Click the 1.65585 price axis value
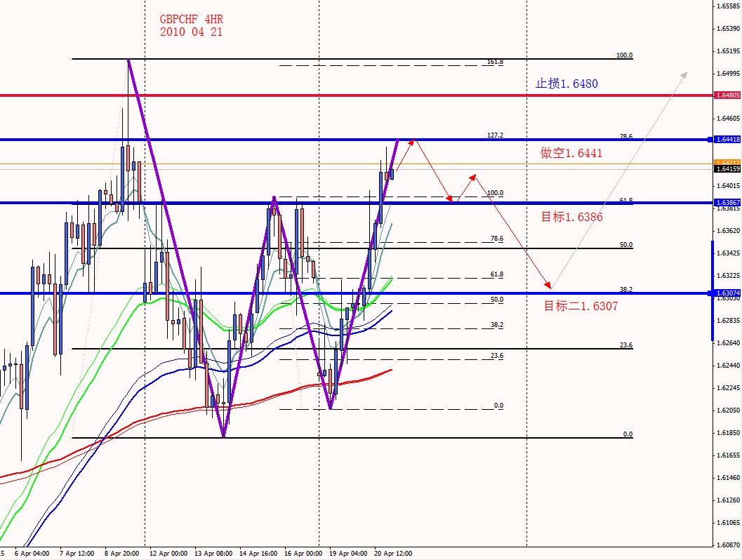The width and height of the screenshot is (742, 560). 728,6
